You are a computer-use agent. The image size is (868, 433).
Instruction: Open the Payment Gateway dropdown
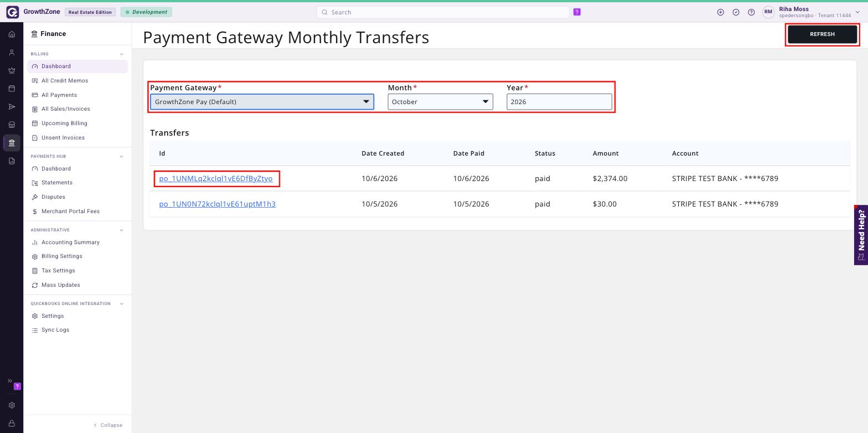[x=262, y=102]
